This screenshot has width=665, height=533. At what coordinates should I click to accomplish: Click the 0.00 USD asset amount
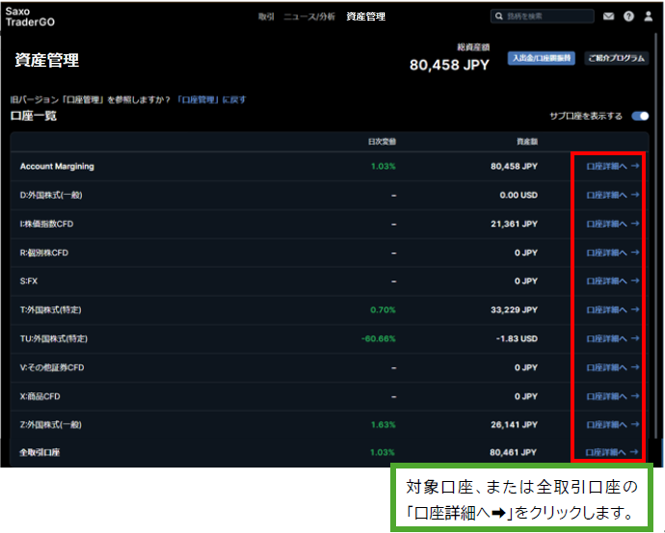(x=519, y=195)
